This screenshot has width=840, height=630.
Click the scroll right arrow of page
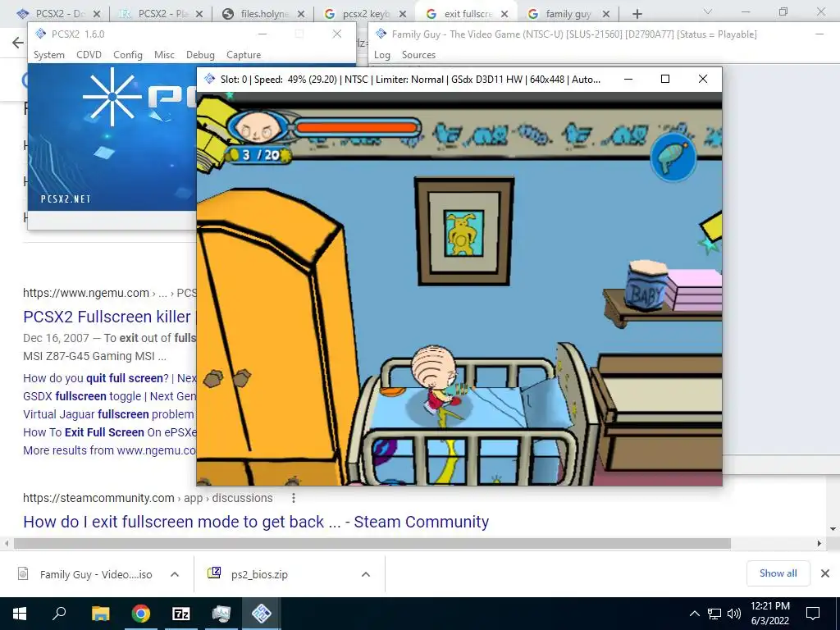(819, 543)
